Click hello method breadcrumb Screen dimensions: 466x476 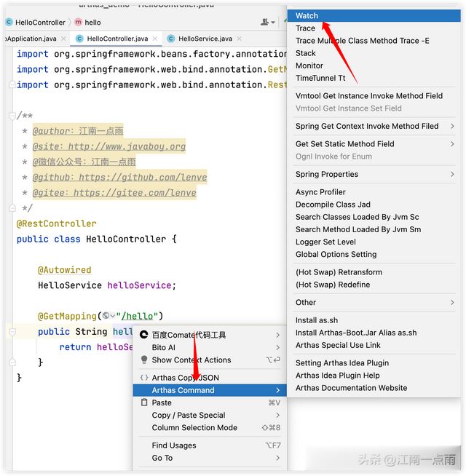click(92, 23)
